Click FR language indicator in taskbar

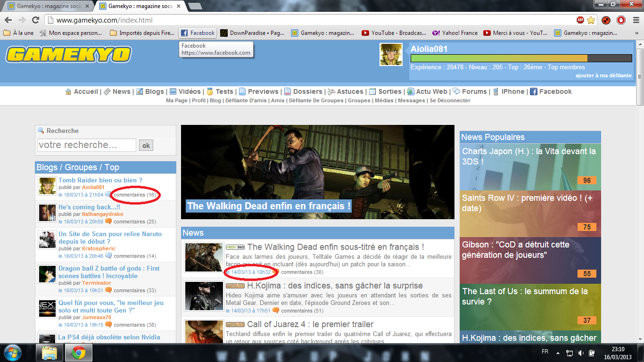[545, 352]
